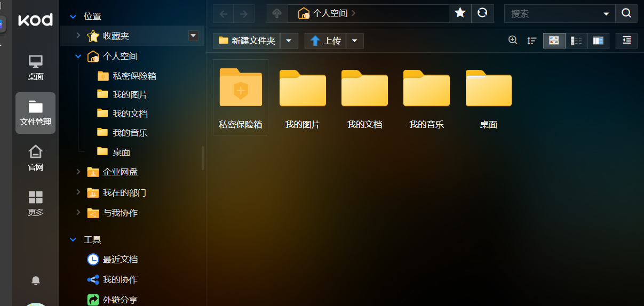Open 上传 dropdown arrow
Viewport: 644px width, 306px height.
click(x=355, y=41)
